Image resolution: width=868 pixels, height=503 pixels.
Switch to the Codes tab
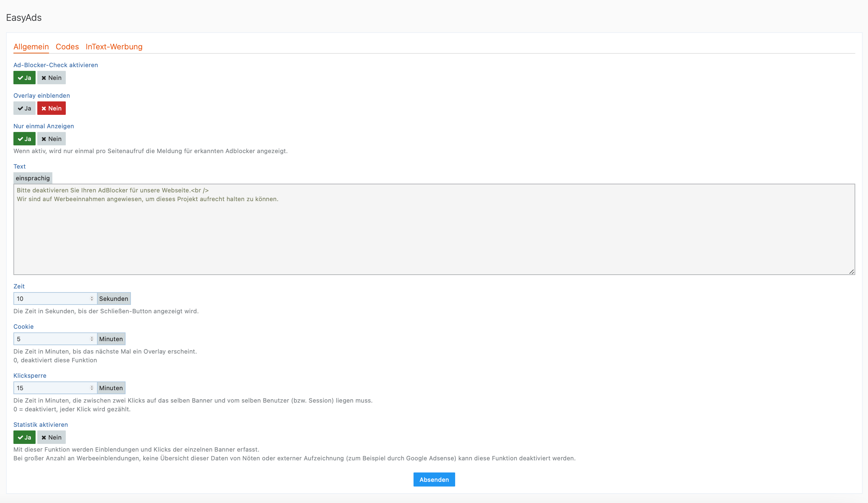pos(67,47)
